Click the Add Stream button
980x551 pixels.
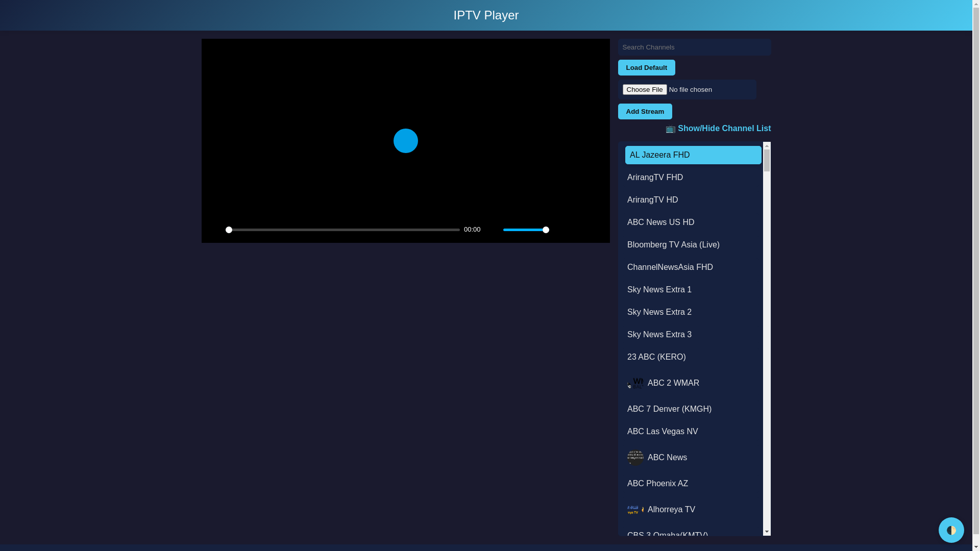(x=645, y=112)
